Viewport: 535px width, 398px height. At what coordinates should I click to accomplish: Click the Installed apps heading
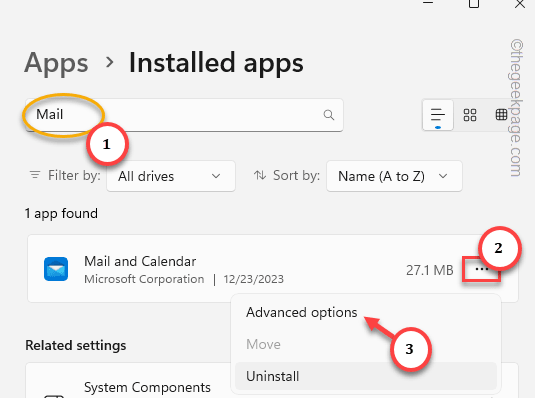[216, 63]
